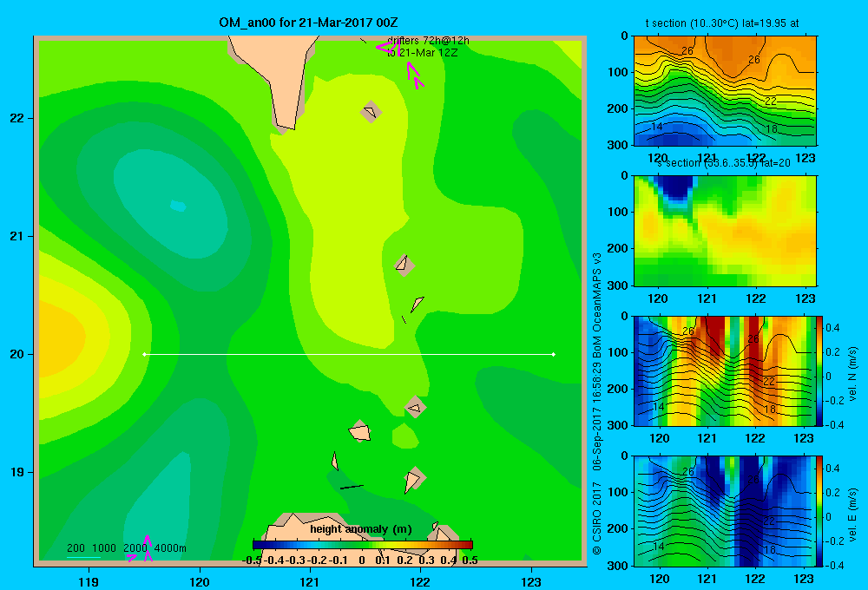Select the positive "0.5" maximum tick on the height anomaly bar
The width and height of the screenshot is (868, 590).
click(470, 560)
